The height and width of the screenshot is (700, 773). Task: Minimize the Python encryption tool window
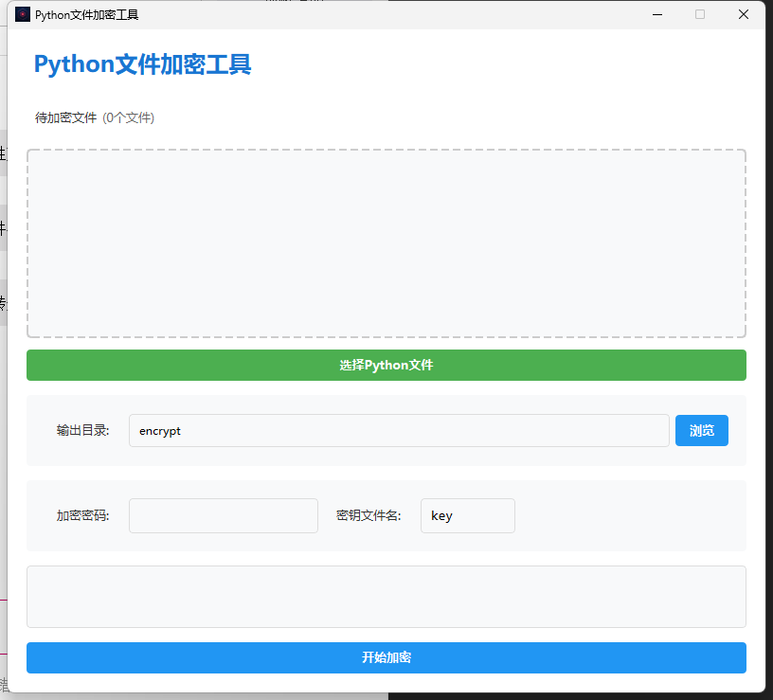click(656, 14)
